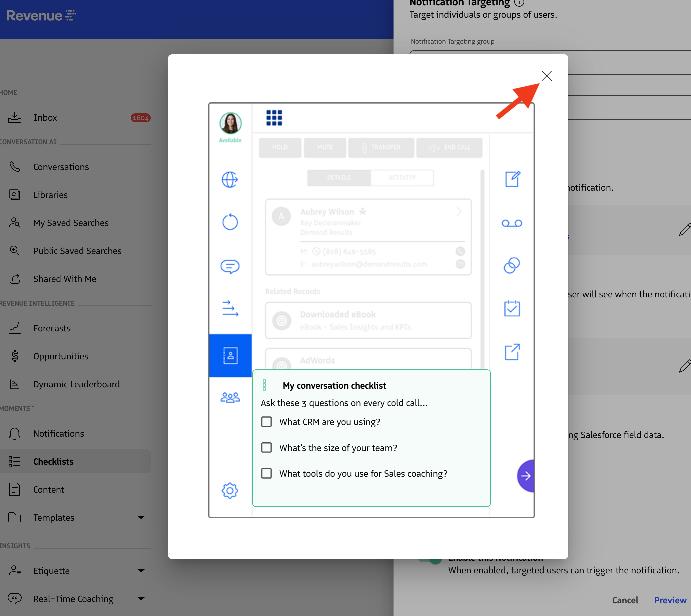Click the globe icon in preview sidebar
Image resolution: width=691 pixels, height=616 pixels.
[x=230, y=179]
